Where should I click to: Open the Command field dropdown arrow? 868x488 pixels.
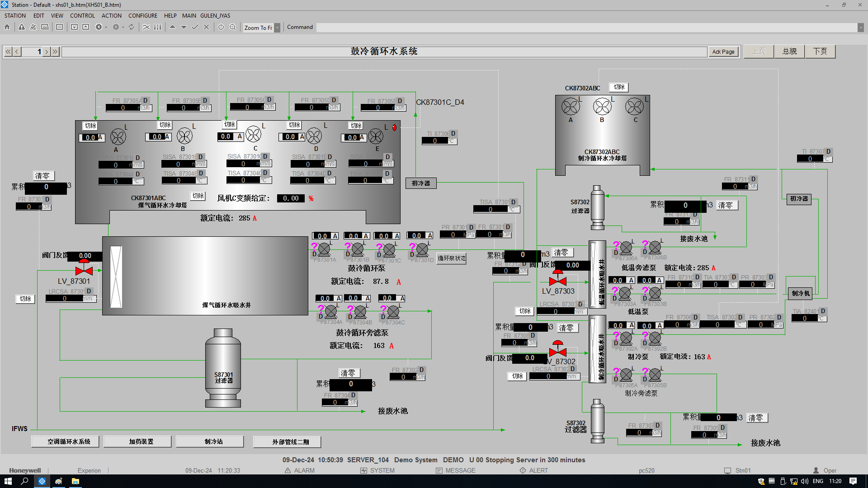tap(860, 28)
